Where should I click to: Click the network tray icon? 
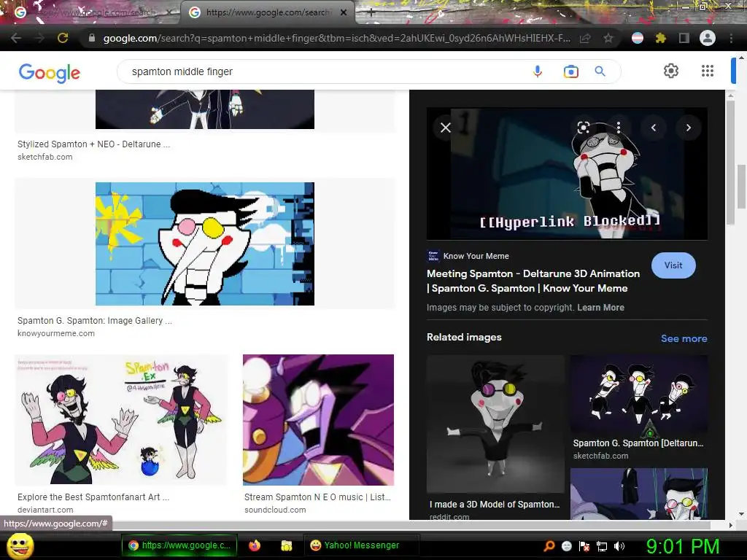click(x=602, y=546)
